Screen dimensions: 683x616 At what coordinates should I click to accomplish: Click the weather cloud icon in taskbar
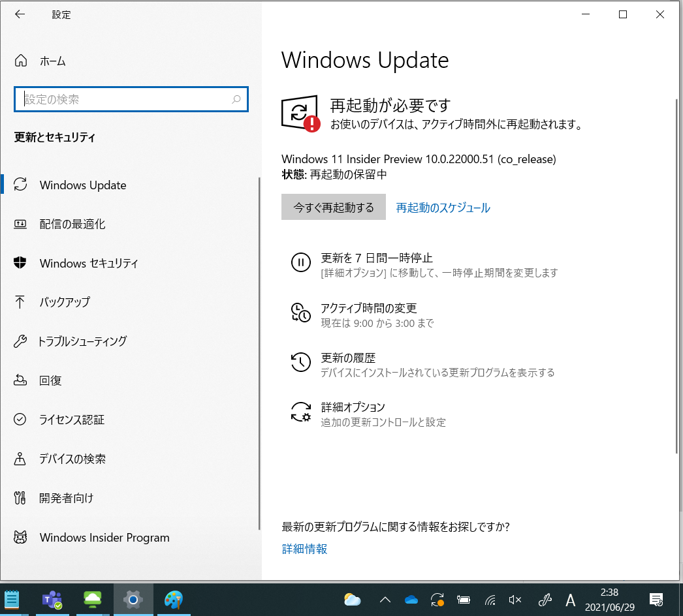pyautogui.click(x=352, y=600)
